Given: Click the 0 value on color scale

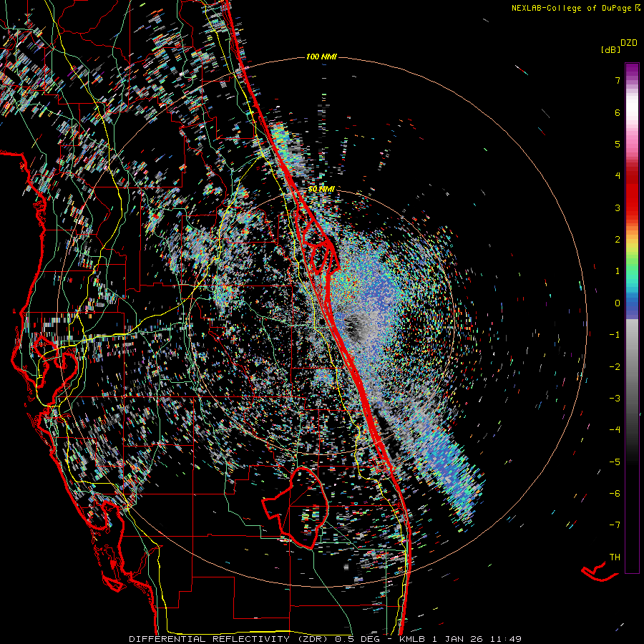Looking at the screenshot, I should (618, 303).
